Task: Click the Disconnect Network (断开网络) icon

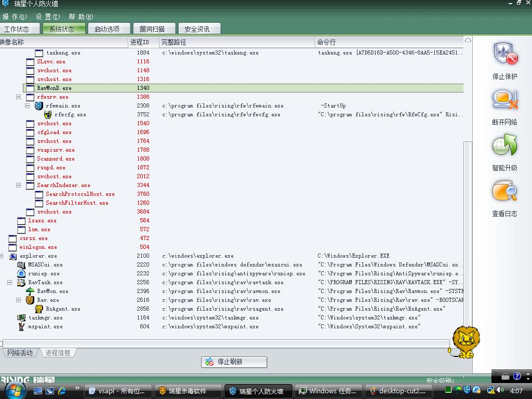Action: tap(504, 100)
